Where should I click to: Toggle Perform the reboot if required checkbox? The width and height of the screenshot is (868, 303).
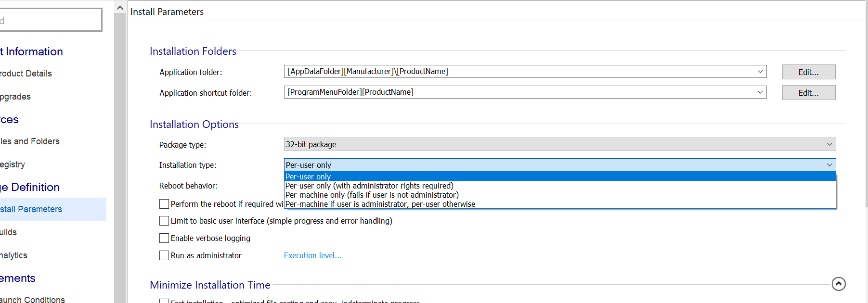coord(164,204)
